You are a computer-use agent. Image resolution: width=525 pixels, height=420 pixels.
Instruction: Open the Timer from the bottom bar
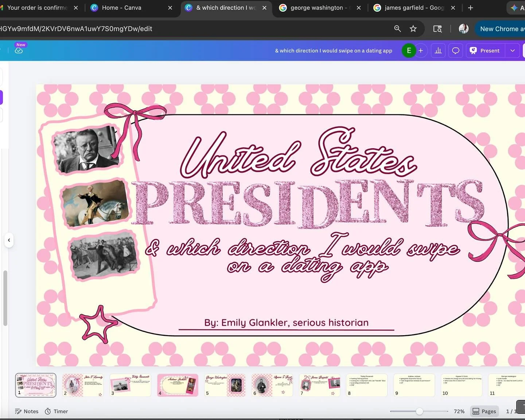click(56, 411)
